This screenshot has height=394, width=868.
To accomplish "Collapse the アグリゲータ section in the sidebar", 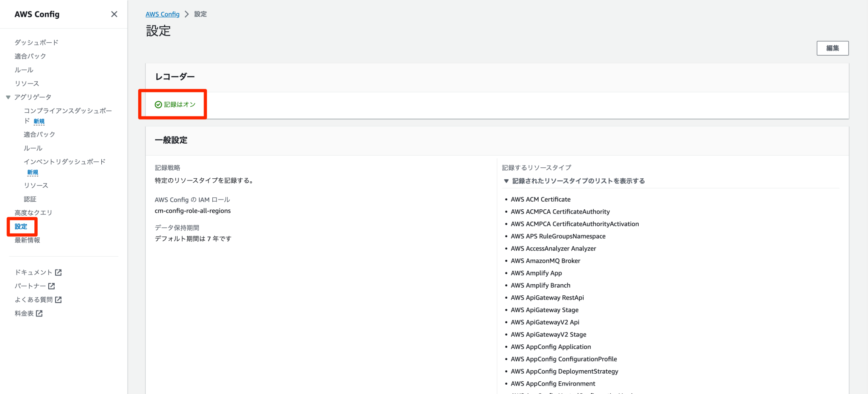I will click(8, 97).
